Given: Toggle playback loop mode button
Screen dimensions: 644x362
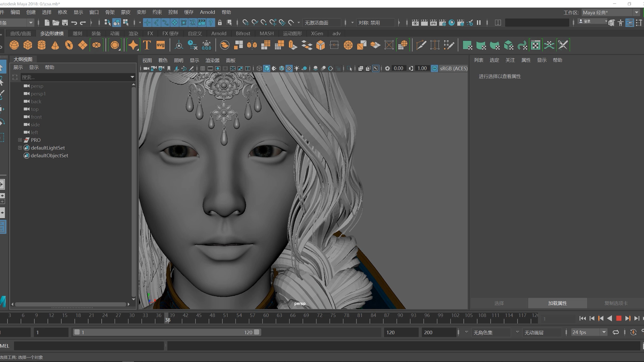Looking at the screenshot, I should 616,332.
